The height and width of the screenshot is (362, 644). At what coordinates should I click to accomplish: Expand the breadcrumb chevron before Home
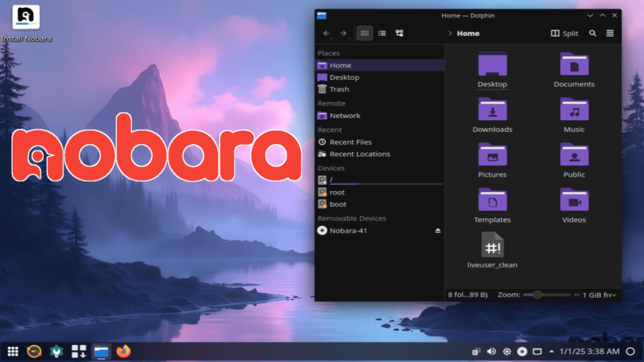[449, 33]
